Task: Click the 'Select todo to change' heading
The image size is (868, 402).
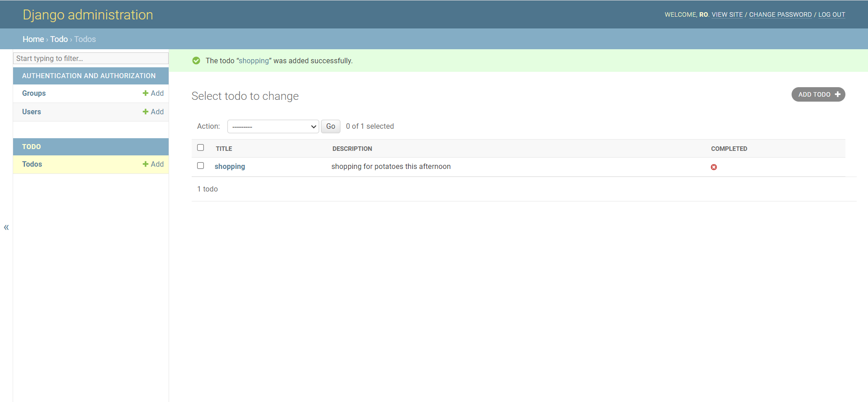Action: tap(245, 96)
